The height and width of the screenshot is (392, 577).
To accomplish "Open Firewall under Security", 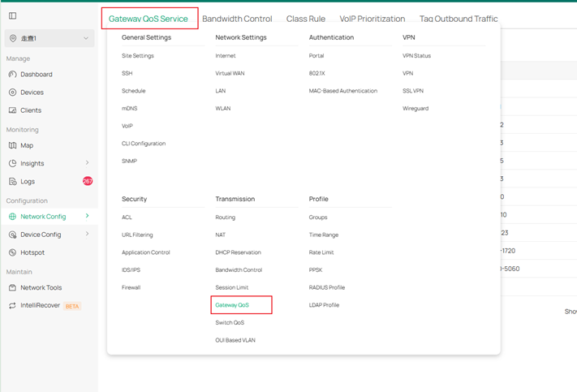I will click(x=131, y=287).
